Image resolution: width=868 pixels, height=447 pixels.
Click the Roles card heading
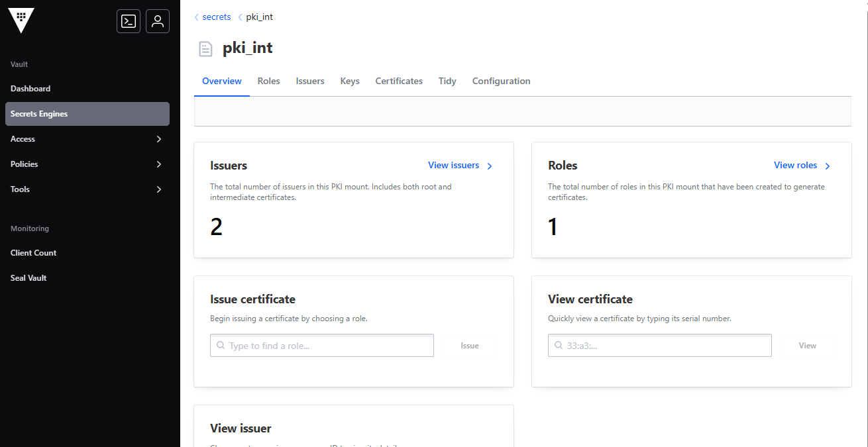pyautogui.click(x=563, y=166)
